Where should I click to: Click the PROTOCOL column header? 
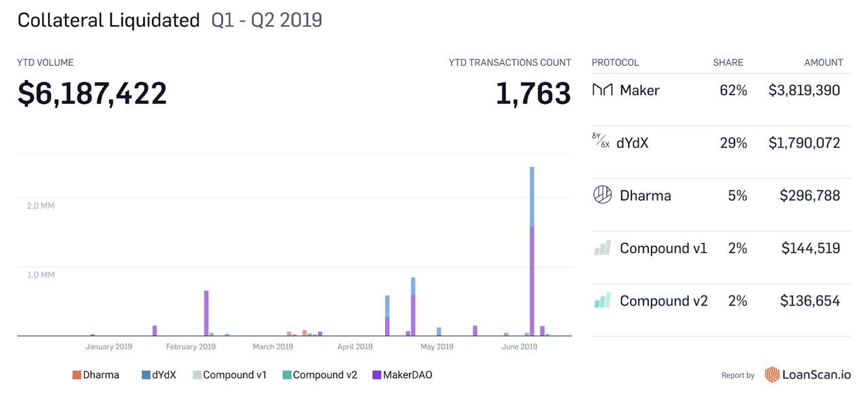point(615,62)
